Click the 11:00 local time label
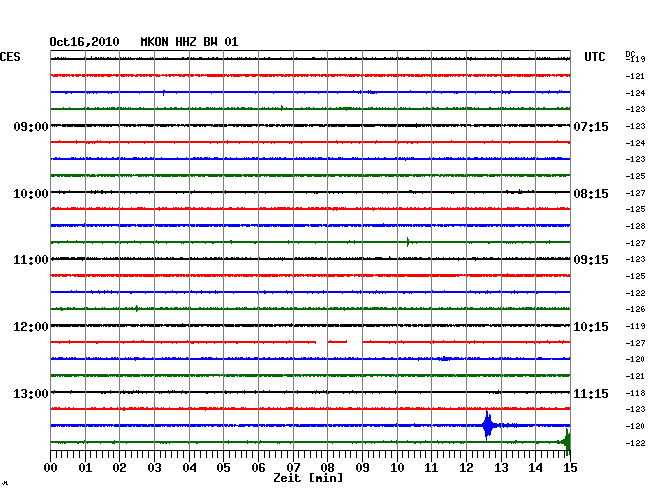Viewport: 650px width, 494px height. click(31, 260)
